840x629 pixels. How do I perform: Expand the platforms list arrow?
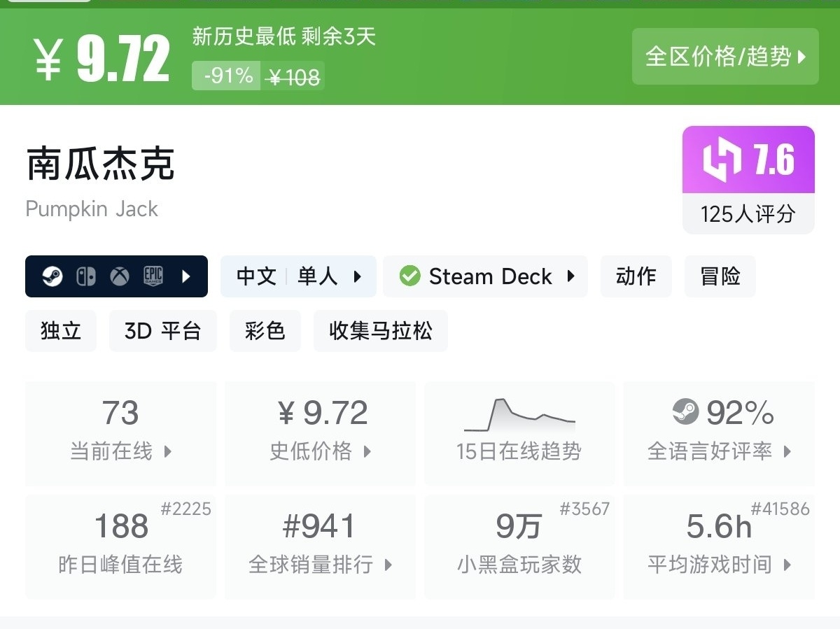tap(186, 276)
